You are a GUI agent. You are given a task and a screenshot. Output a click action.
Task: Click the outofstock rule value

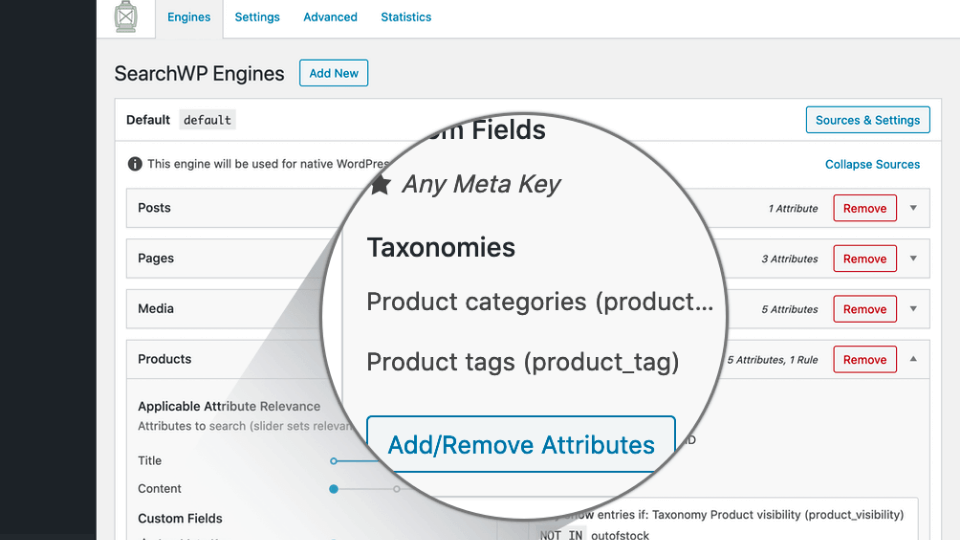click(620, 535)
